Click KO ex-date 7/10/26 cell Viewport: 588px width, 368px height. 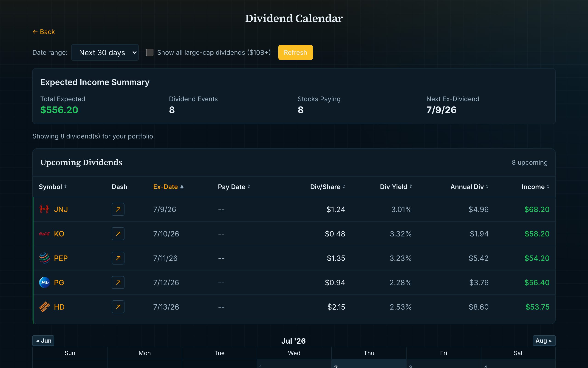tap(166, 234)
